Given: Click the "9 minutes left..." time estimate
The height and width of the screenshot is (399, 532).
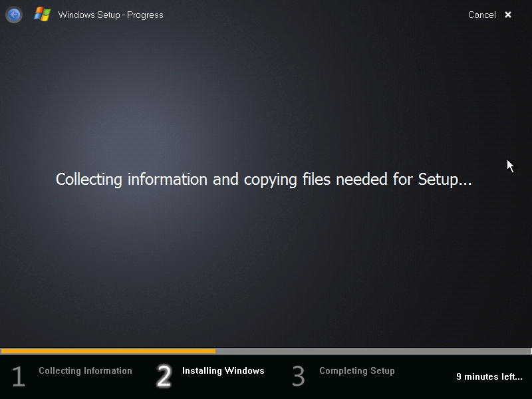Looking at the screenshot, I should 489,376.
